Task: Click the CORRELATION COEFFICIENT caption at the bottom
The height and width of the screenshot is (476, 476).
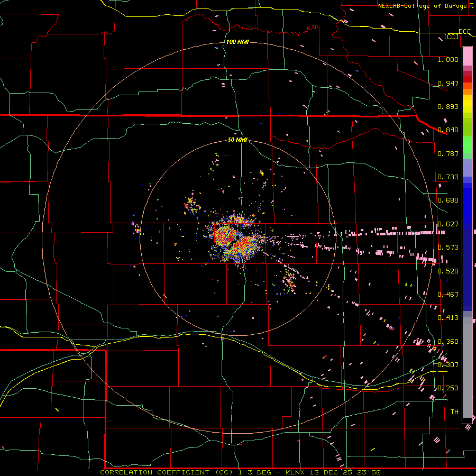Action: [x=241, y=472]
